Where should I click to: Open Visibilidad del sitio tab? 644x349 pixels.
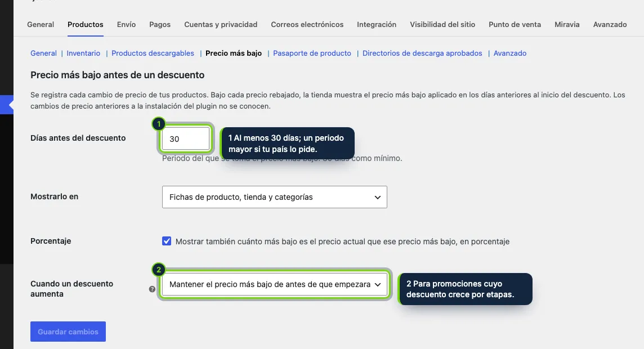pos(442,25)
